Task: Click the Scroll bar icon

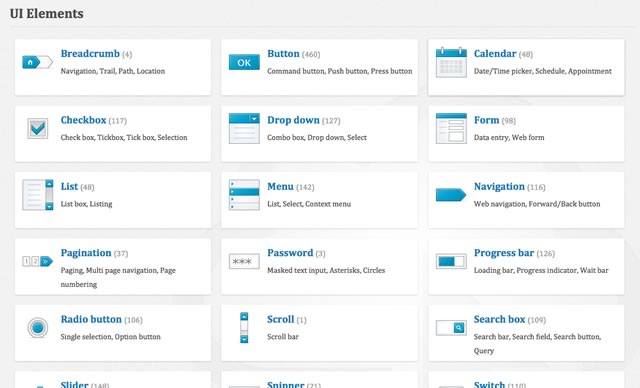Action: (244, 328)
